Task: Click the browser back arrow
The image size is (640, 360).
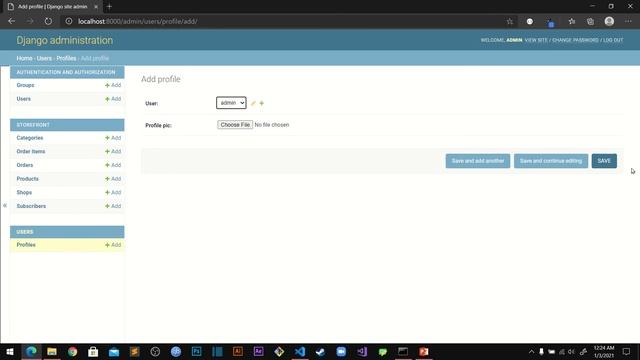Action: pos(11,21)
